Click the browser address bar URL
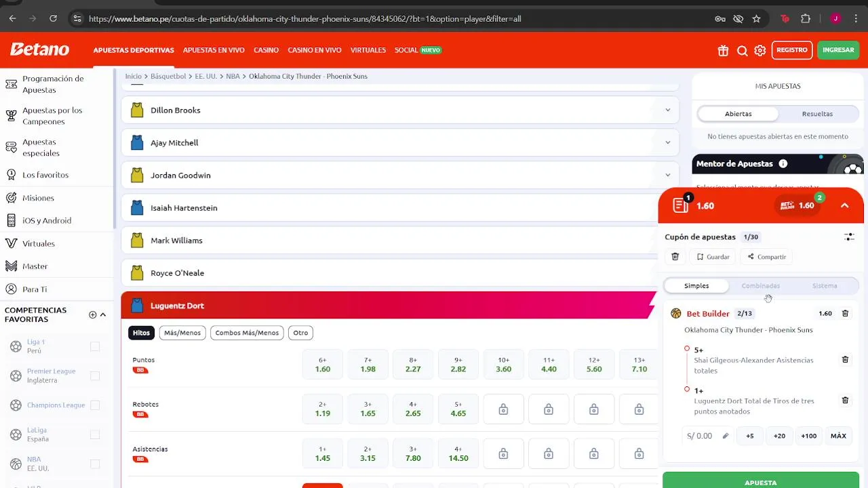The width and height of the screenshot is (868, 488). pos(305,19)
